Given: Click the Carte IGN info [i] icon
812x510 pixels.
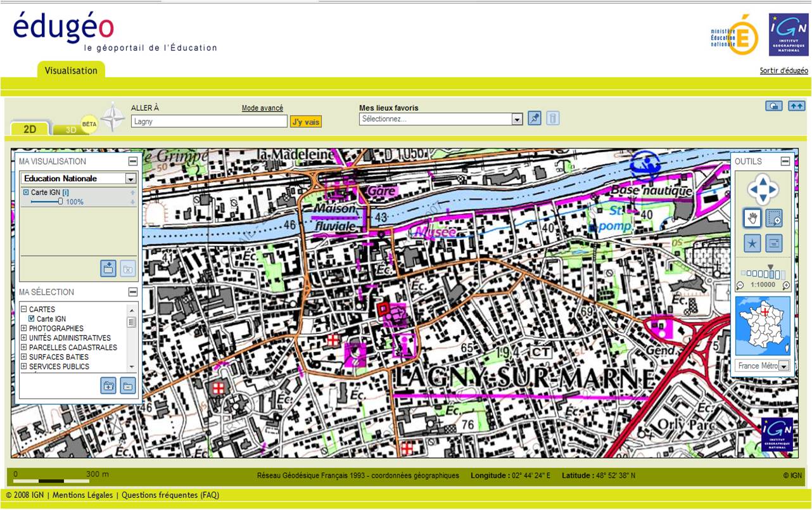Looking at the screenshot, I should pos(66,193).
